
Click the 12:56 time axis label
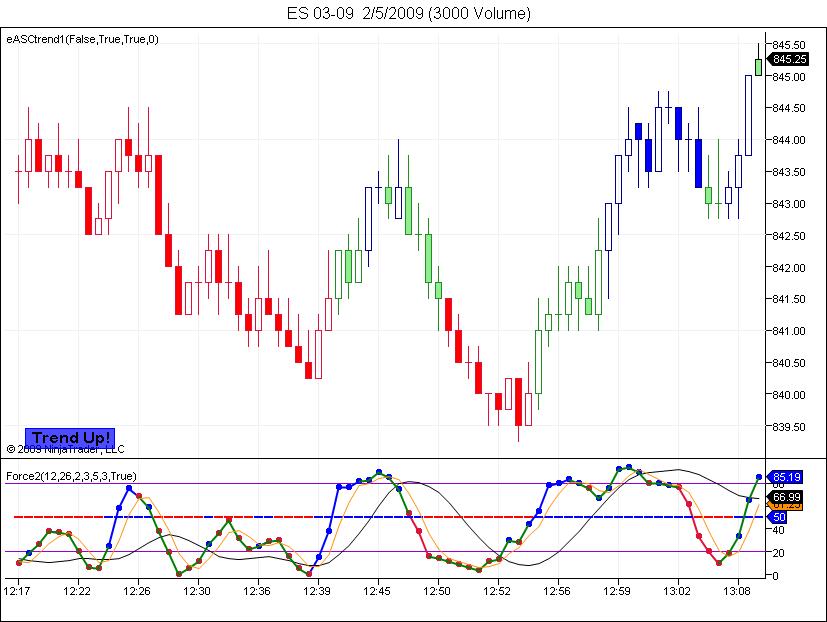(x=557, y=591)
